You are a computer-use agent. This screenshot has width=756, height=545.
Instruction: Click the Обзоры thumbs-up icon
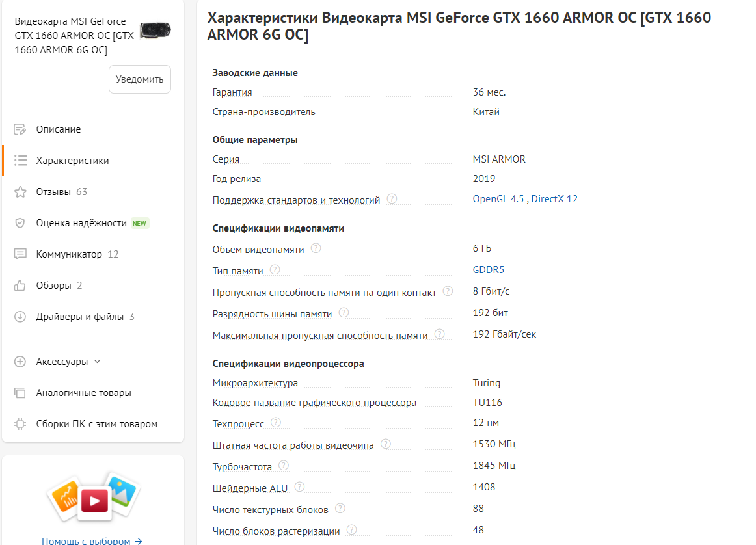pyautogui.click(x=20, y=286)
